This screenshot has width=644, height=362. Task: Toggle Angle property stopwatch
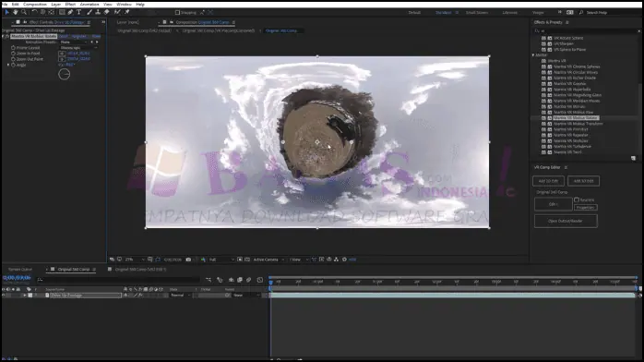pos(13,65)
